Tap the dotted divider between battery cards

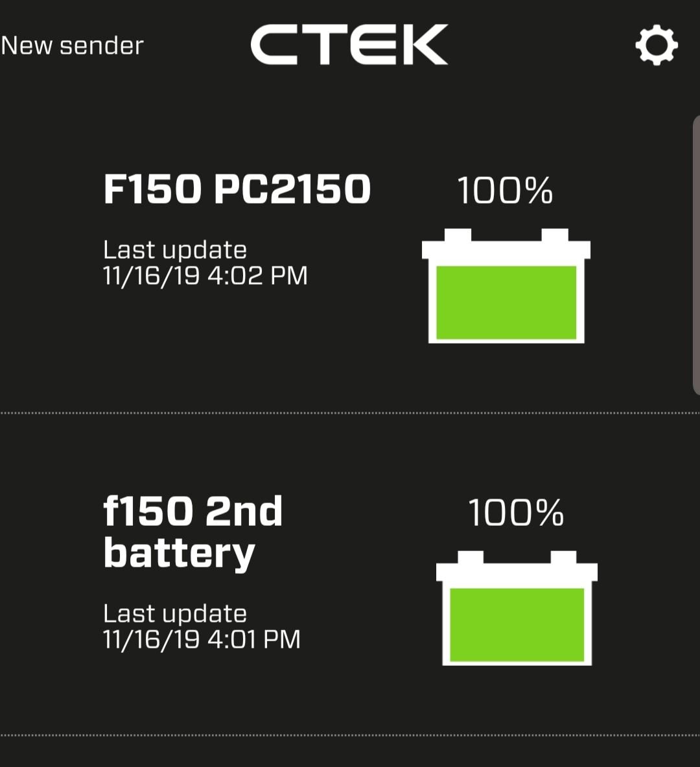(350, 410)
